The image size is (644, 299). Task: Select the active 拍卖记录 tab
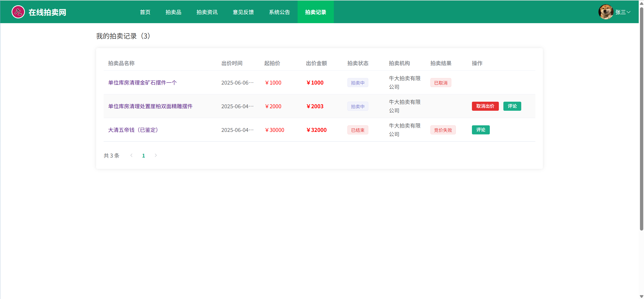coord(315,12)
